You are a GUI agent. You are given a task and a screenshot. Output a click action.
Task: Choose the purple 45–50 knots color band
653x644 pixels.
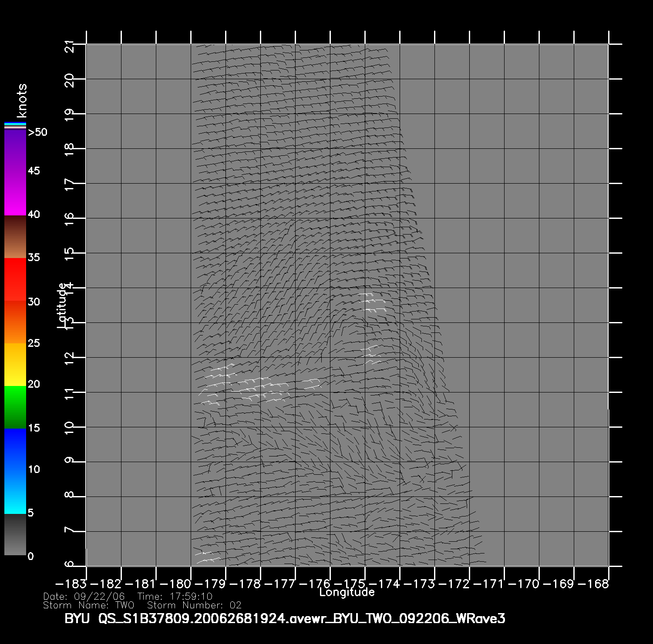(15, 151)
